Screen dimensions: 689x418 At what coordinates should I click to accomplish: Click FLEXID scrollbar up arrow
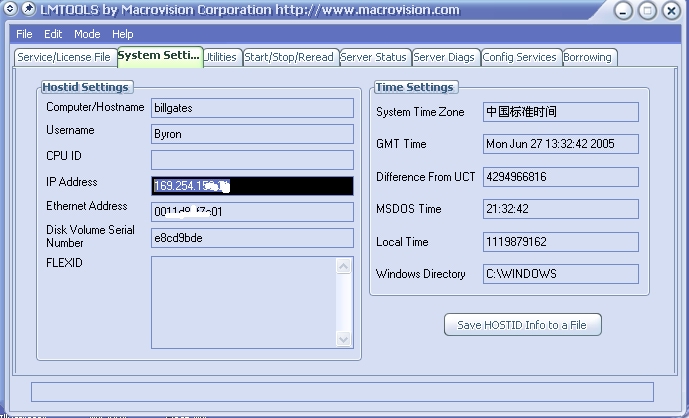click(343, 266)
